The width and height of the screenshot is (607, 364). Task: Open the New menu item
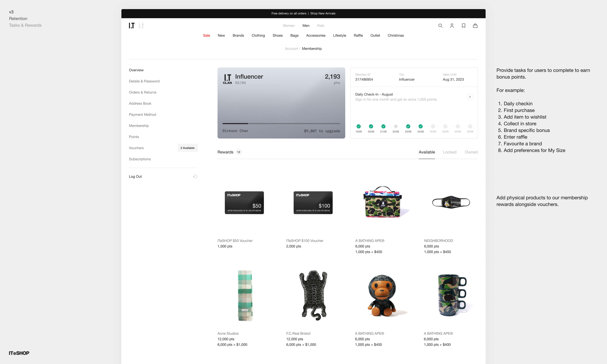point(221,35)
